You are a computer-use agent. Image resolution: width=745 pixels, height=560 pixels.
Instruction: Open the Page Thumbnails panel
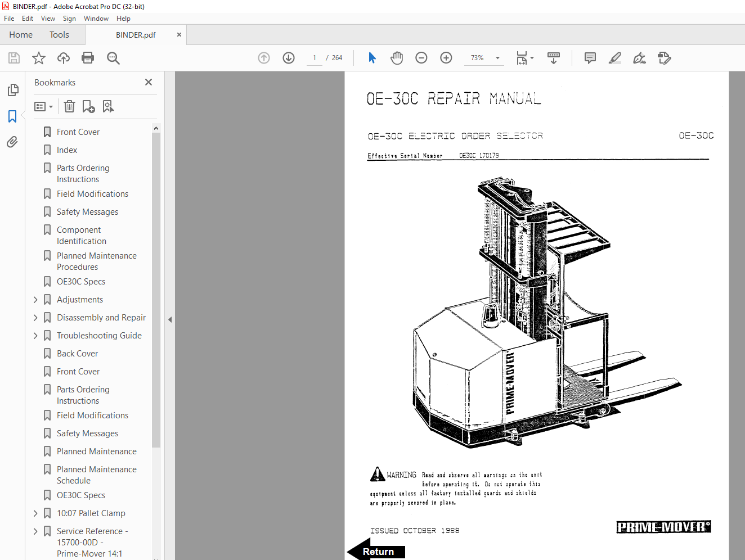click(12, 90)
